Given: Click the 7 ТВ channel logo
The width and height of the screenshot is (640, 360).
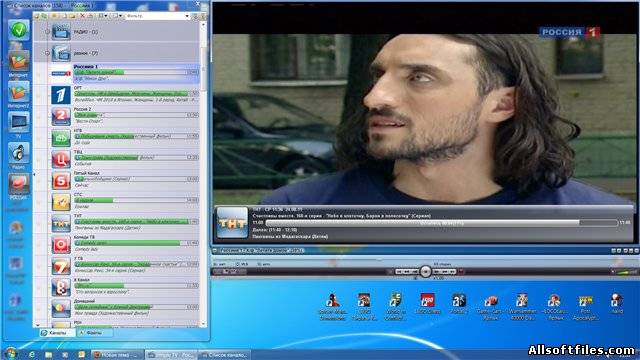Looking at the screenshot, I should pyautogui.click(x=61, y=265).
